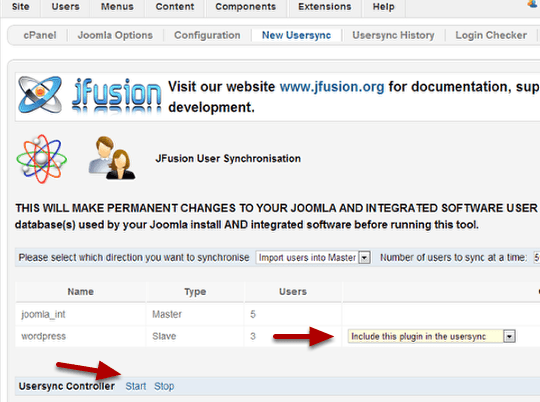
Task: Click the two users synchronisation icon
Action: [112, 158]
